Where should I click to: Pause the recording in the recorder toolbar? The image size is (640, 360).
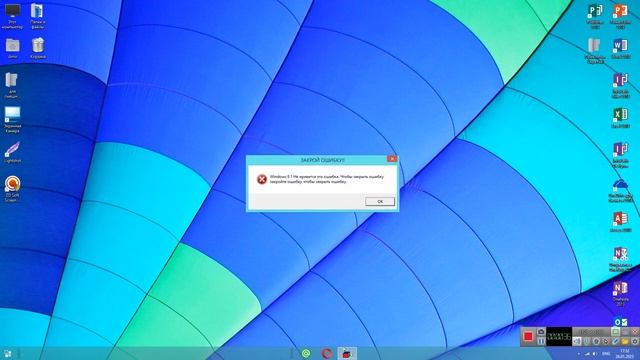point(541,341)
